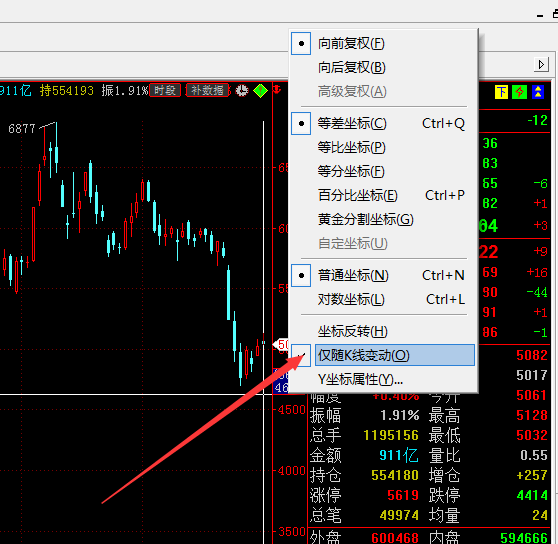The width and height of the screenshot is (558, 544).
Task: Click the 振1.91% text in the chart header
Action: [x=125, y=90]
